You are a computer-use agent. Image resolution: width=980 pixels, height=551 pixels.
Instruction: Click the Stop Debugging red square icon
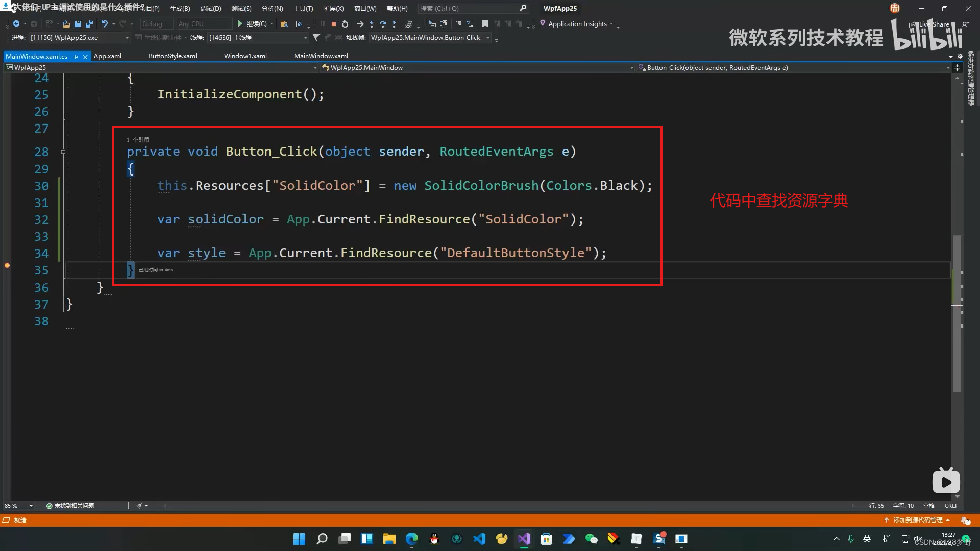(x=333, y=24)
